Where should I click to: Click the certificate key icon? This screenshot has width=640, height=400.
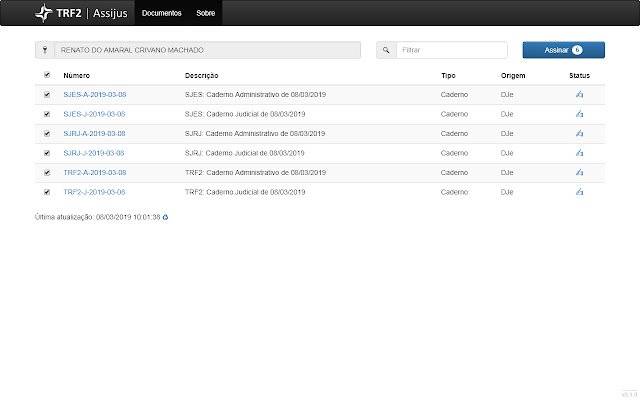[45, 50]
